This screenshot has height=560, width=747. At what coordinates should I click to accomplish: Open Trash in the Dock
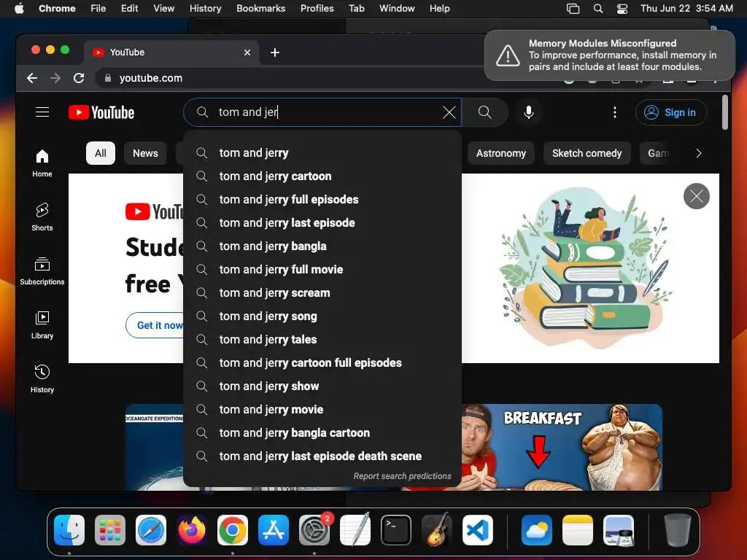(x=678, y=530)
